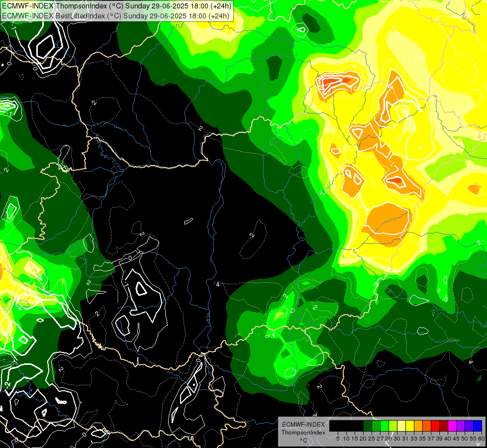Click the orange-red 35–37 legend swatch

tap(427, 426)
